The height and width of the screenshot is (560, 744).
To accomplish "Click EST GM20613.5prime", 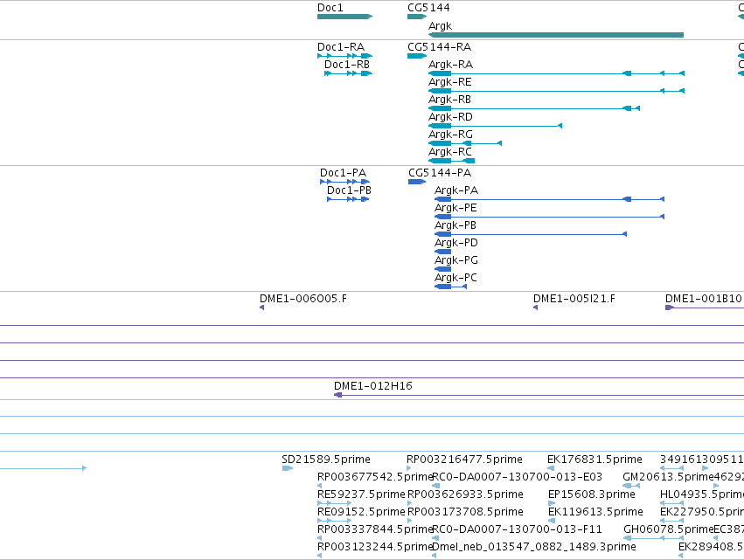I will coord(631,486).
